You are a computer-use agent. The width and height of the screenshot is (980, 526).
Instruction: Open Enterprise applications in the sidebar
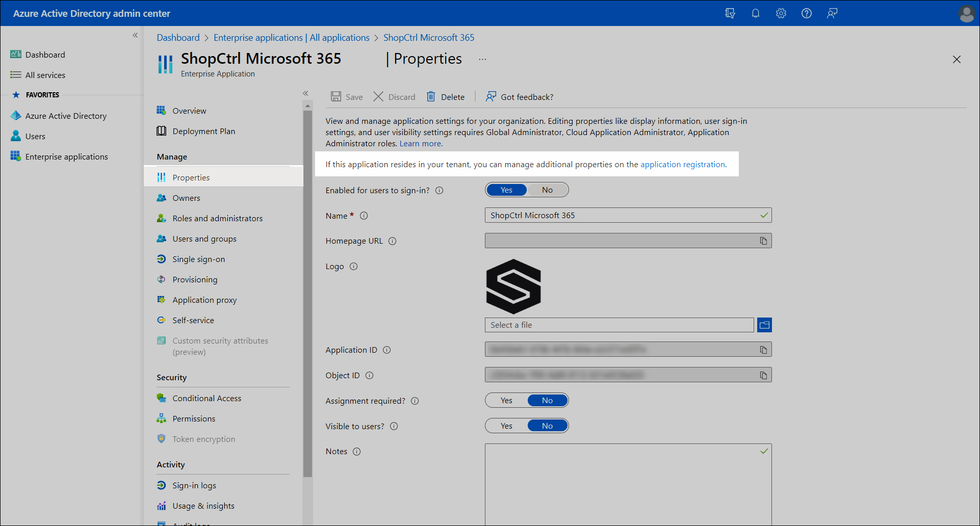[67, 156]
